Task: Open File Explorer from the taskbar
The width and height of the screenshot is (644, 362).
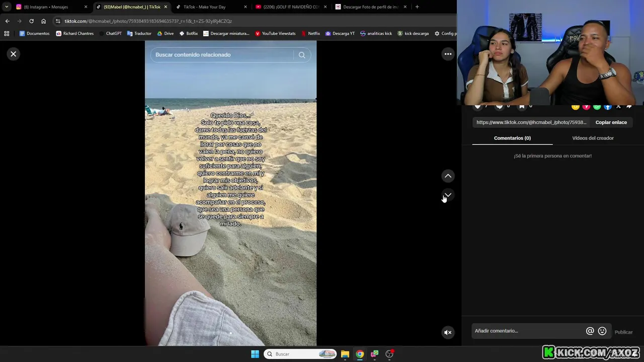Action: 345,354
